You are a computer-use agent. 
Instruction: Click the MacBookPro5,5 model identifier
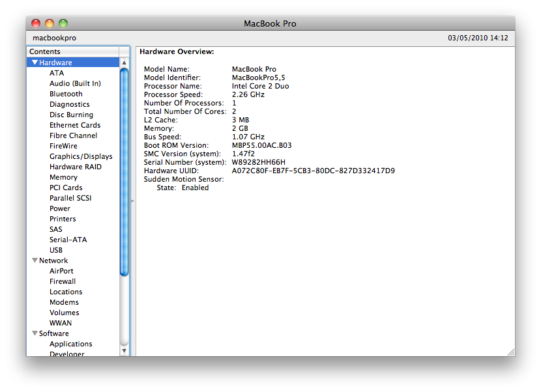coord(258,77)
